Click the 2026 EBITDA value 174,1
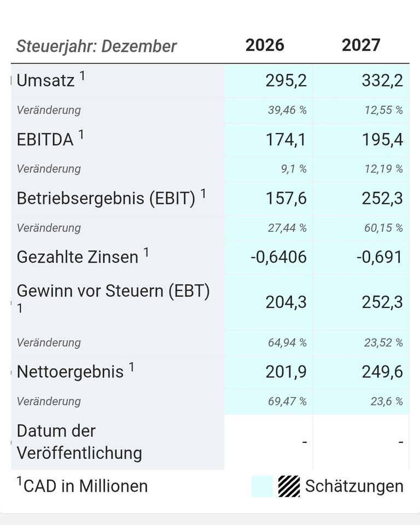The height and width of the screenshot is (525, 420). (286, 139)
